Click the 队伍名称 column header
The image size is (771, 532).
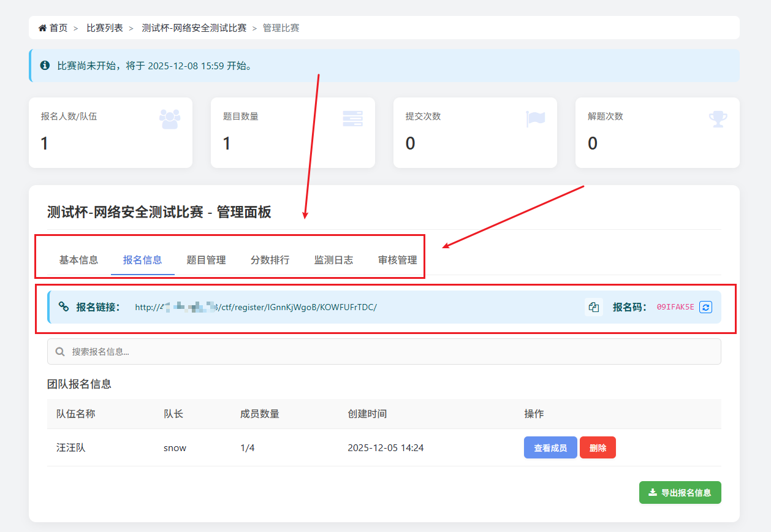point(76,414)
